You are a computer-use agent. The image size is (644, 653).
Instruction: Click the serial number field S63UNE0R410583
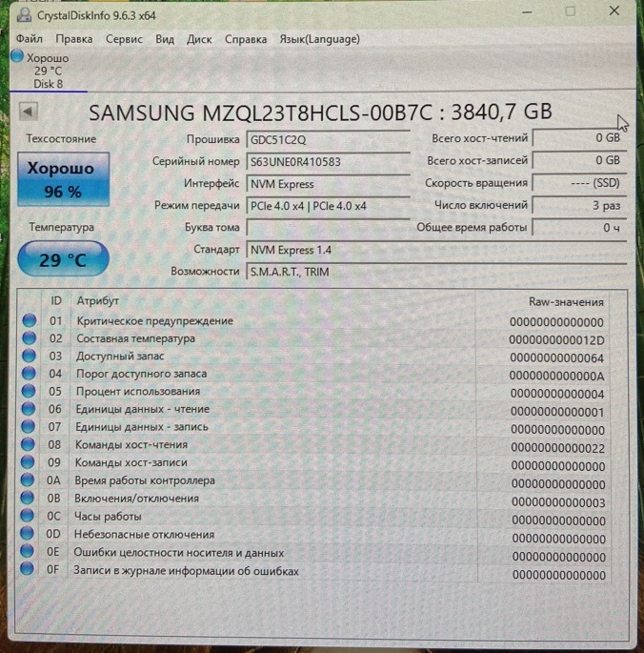coord(328,162)
